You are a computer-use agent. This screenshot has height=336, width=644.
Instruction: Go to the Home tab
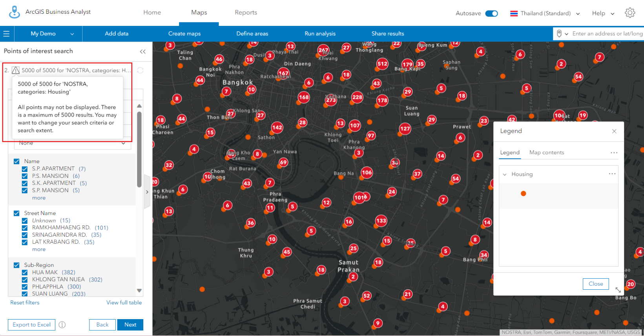[152, 13]
